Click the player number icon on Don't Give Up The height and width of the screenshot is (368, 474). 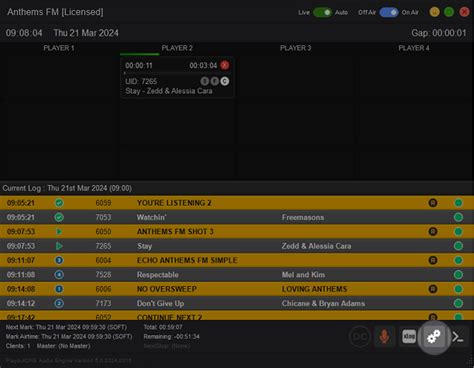point(59,303)
